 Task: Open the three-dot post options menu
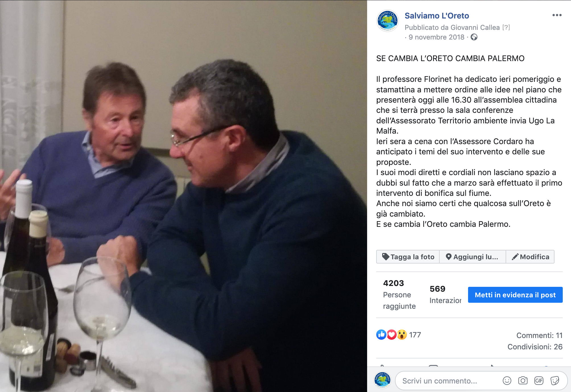[x=557, y=15]
